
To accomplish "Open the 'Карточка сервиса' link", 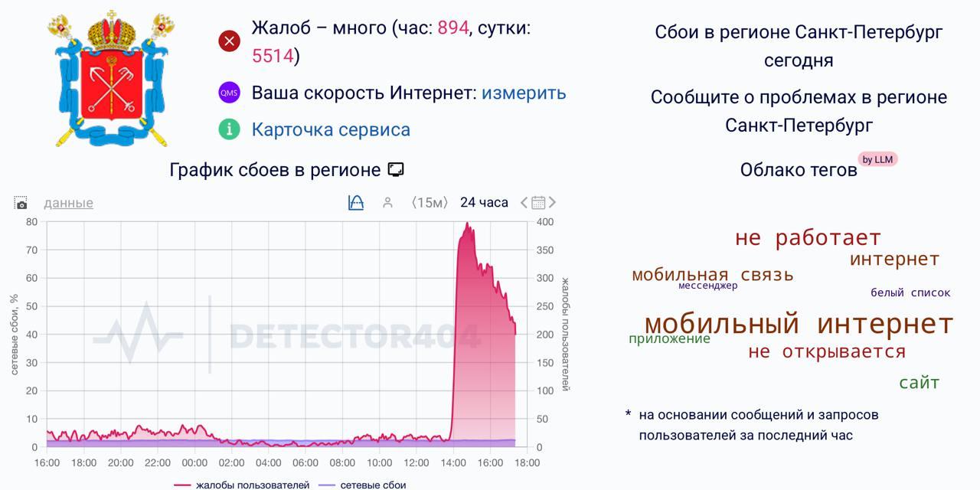I will coord(331,129).
